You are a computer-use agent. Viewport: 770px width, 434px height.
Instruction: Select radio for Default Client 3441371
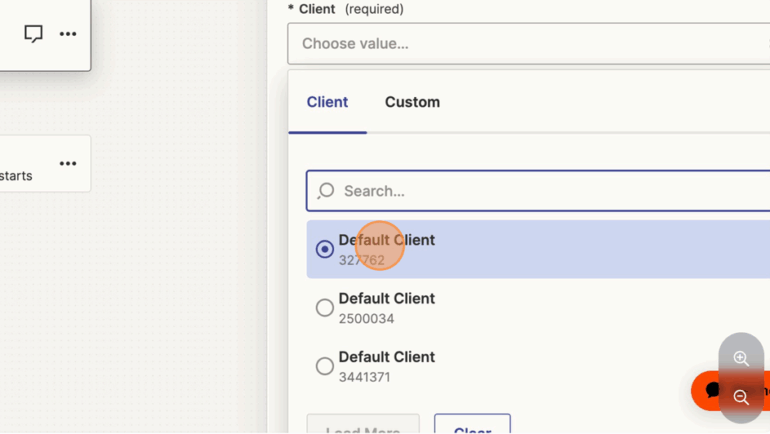coord(325,367)
